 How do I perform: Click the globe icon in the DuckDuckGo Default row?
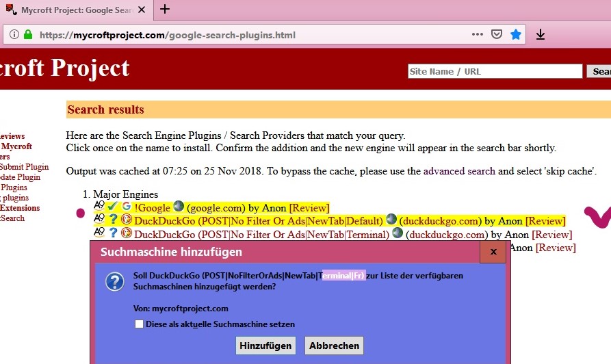[391, 219]
